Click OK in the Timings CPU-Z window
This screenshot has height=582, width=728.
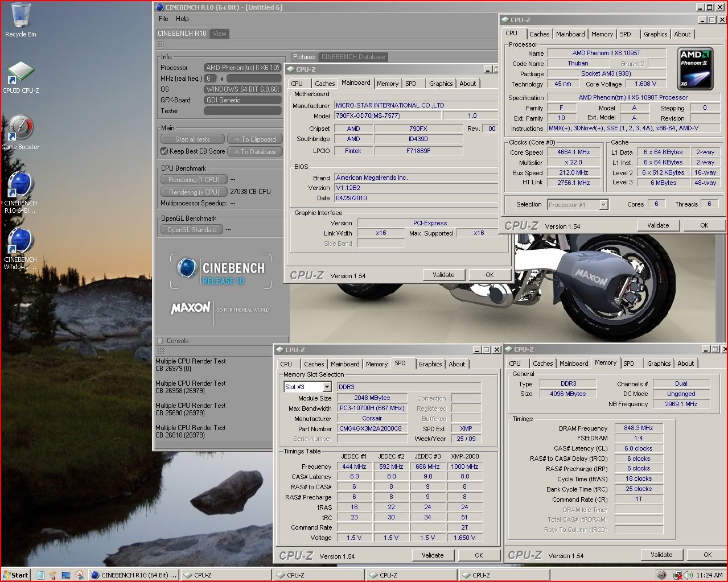(x=708, y=555)
